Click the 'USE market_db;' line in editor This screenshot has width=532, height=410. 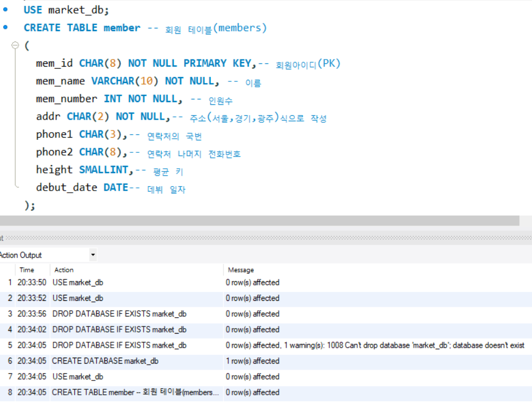click(66, 10)
